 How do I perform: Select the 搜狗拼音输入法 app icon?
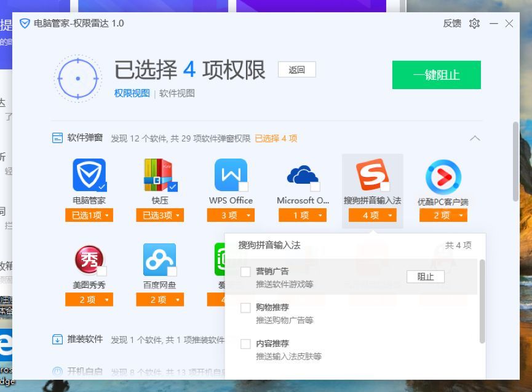(372, 174)
